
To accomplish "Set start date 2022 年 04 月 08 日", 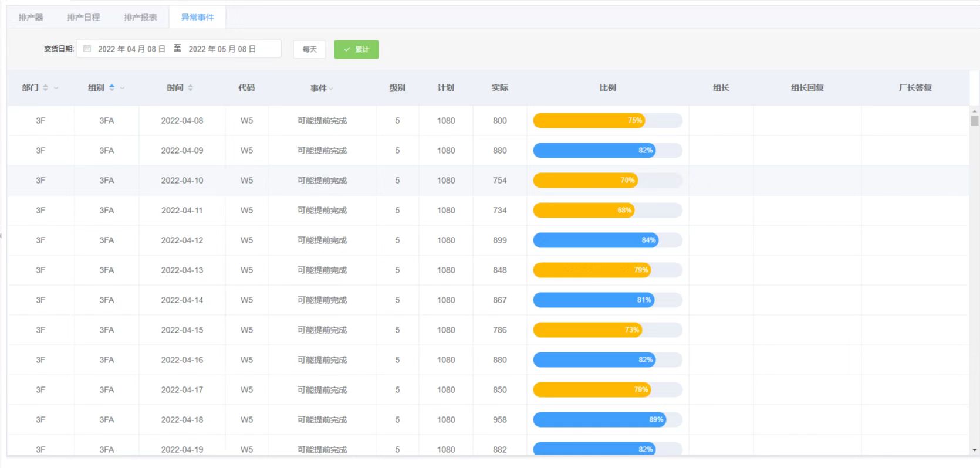I will tap(131, 49).
